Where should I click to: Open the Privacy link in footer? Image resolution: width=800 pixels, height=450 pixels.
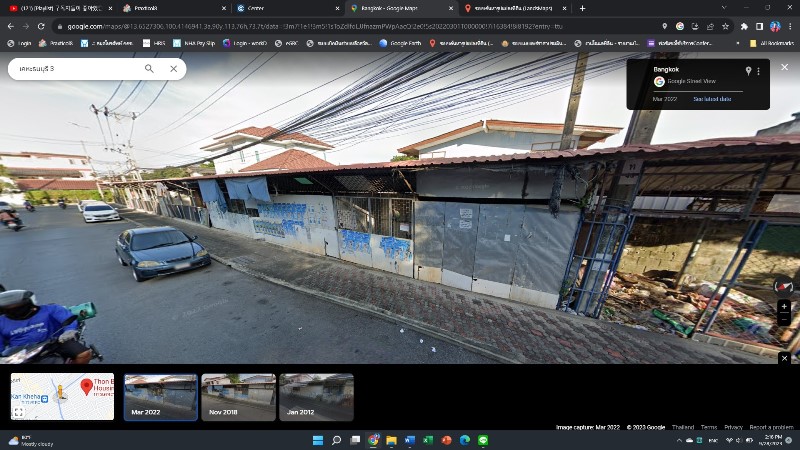[733, 427]
